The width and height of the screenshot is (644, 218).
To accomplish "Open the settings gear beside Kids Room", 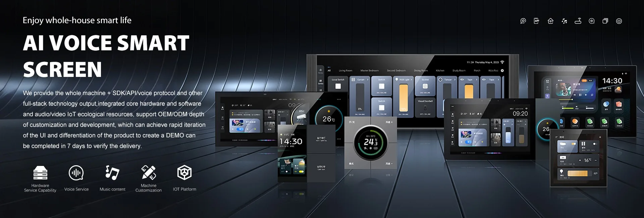I will 502,71.
